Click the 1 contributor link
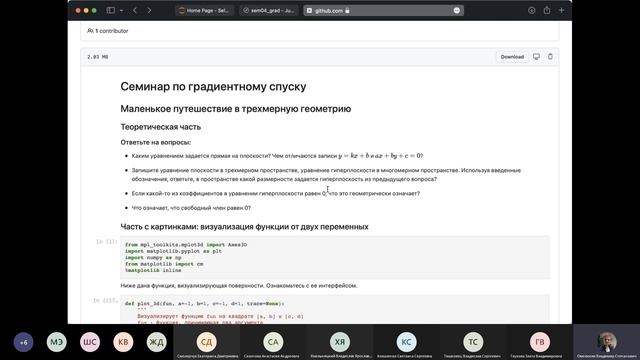640x360 pixels. (x=108, y=31)
